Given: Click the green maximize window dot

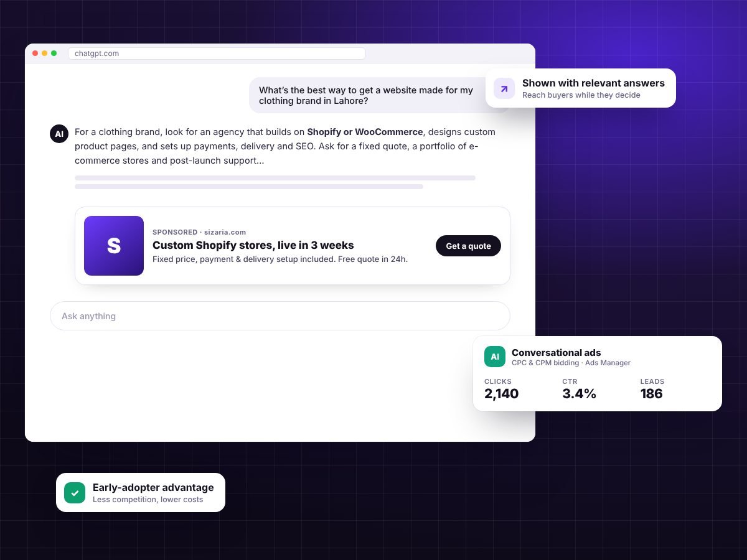Looking at the screenshot, I should [x=54, y=54].
